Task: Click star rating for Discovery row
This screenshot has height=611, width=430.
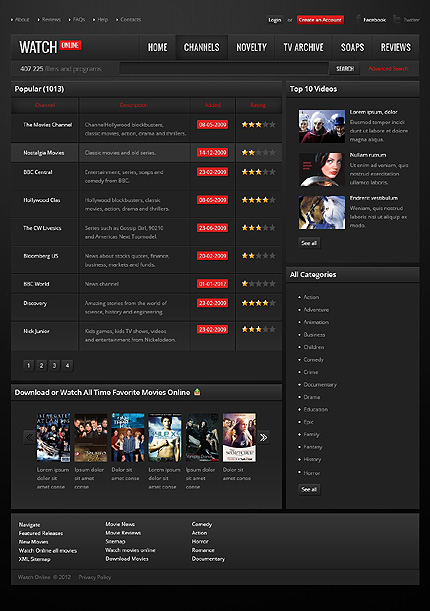Action: tap(259, 303)
